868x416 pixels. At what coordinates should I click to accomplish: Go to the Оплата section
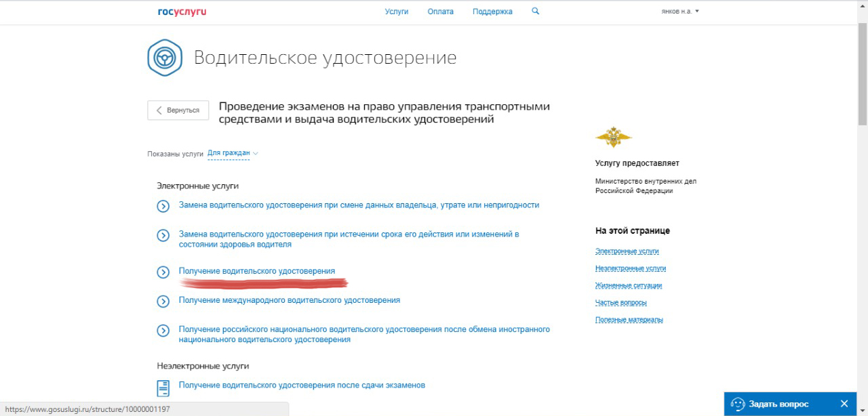(x=440, y=12)
